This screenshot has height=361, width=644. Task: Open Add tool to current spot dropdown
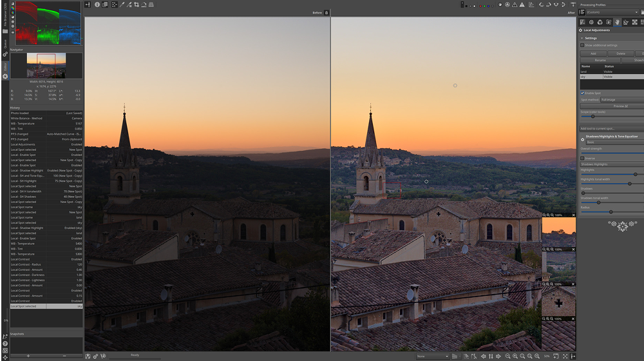point(612,128)
